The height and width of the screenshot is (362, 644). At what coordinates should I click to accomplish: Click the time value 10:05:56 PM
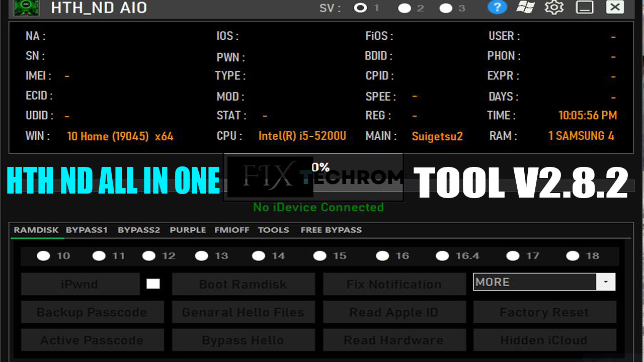pos(588,115)
